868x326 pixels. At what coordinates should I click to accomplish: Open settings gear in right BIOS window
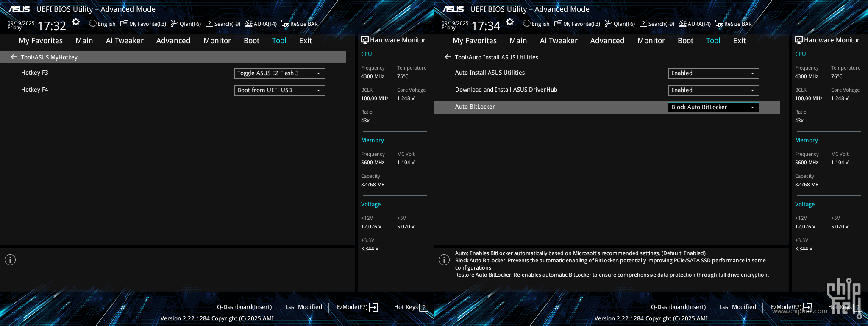(510, 22)
